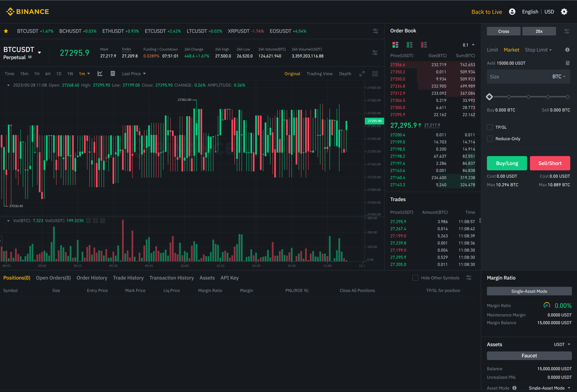This screenshot has width=577, height=392.
Task: Click the margin ratio gauge icon
Action: [x=547, y=305]
